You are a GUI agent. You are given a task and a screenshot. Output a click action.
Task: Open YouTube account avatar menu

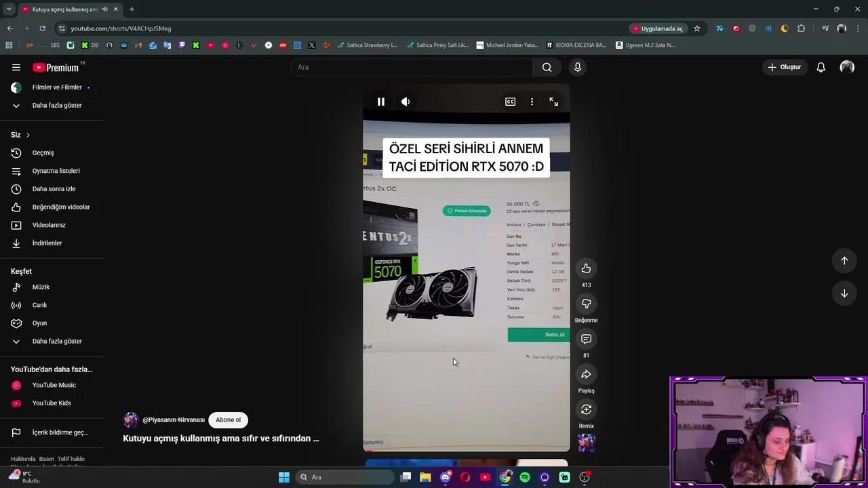click(847, 67)
